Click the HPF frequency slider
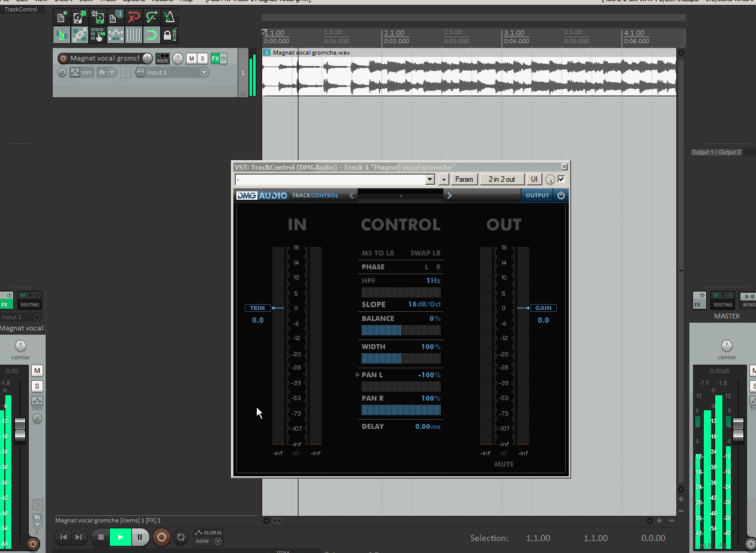 401,292
